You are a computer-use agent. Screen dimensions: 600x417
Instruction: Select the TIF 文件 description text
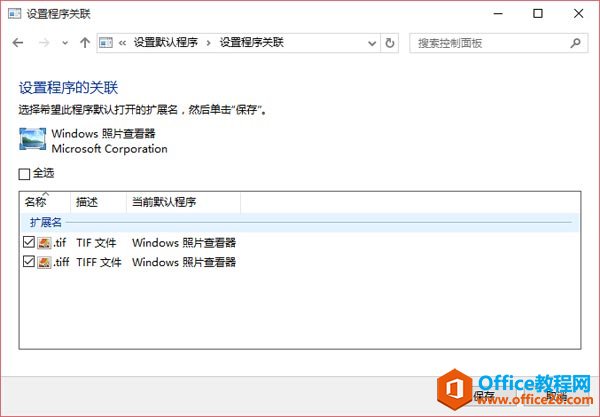pyautogui.click(x=96, y=243)
